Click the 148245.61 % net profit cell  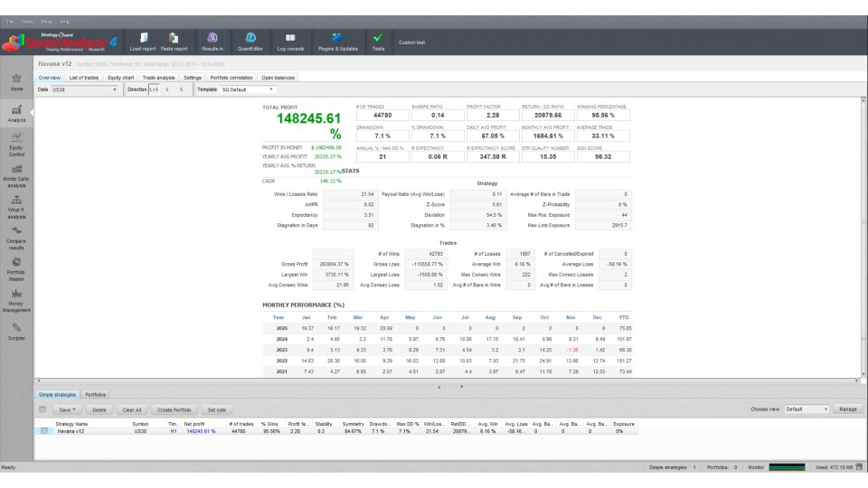click(x=201, y=431)
